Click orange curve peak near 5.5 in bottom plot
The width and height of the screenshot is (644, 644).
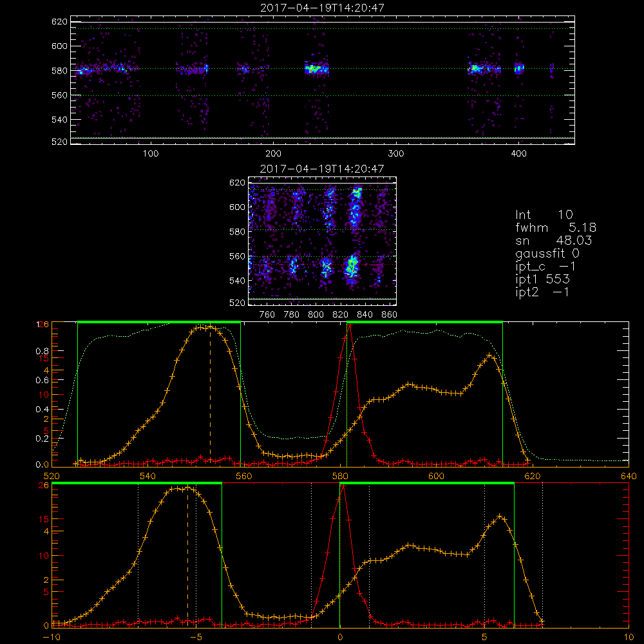[x=500, y=516]
